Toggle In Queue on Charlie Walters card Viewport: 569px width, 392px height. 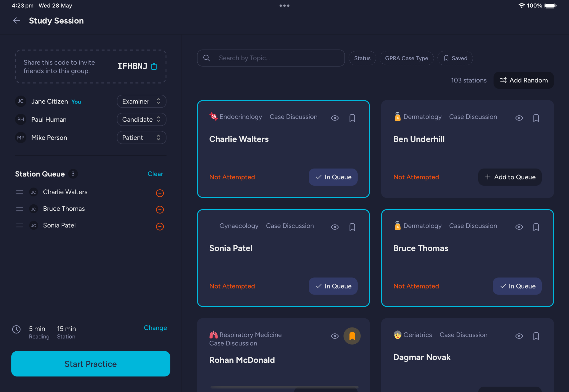tap(333, 177)
